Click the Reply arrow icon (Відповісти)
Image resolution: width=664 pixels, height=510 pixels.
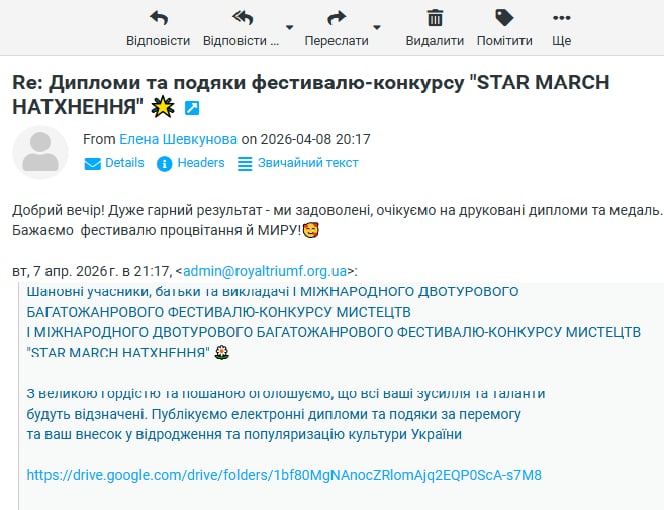[x=158, y=18]
